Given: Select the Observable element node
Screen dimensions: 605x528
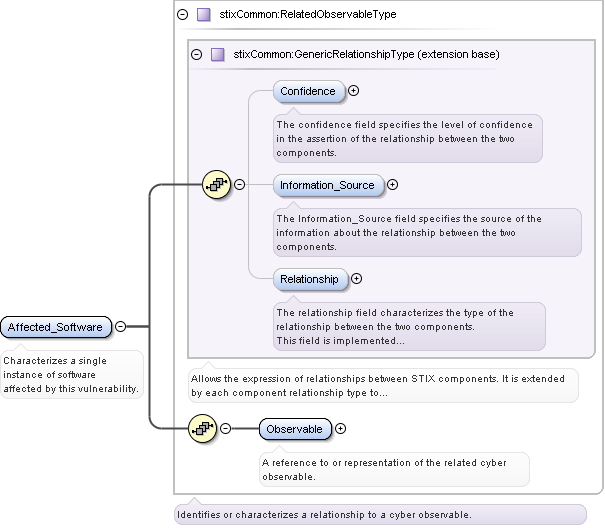Looking at the screenshot, I should 294,429.
